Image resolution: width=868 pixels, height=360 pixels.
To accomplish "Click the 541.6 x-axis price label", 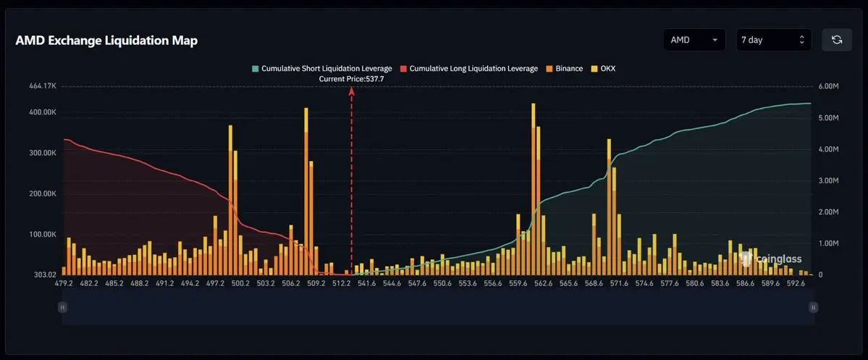I will [x=366, y=283].
